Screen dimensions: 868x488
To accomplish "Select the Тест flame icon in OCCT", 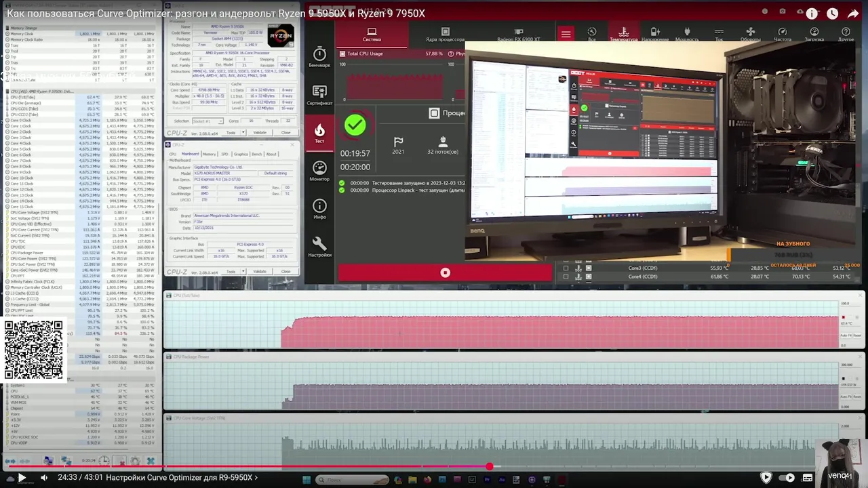I will pyautogui.click(x=319, y=132).
